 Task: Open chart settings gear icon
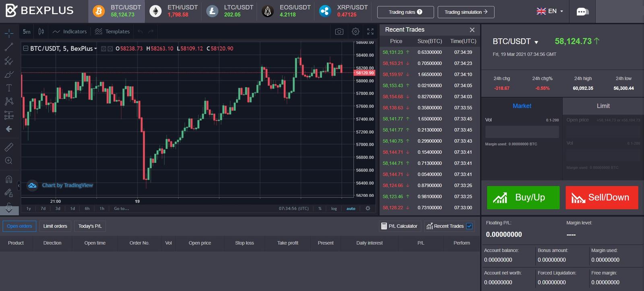[355, 31]
